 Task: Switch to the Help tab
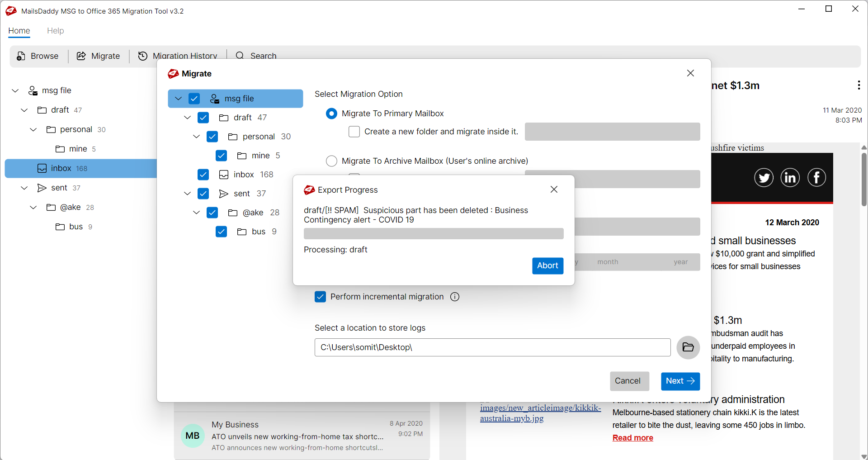[x=55, y=31]
